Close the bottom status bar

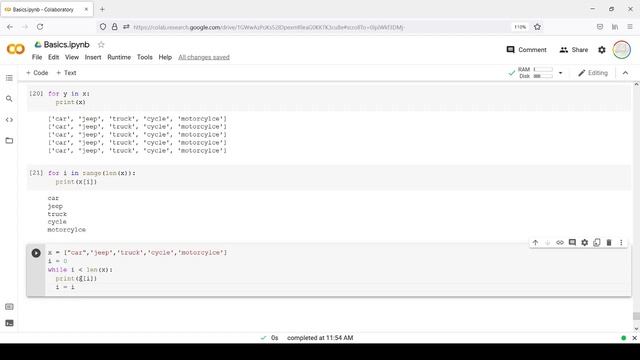click(x=634, y=338)
